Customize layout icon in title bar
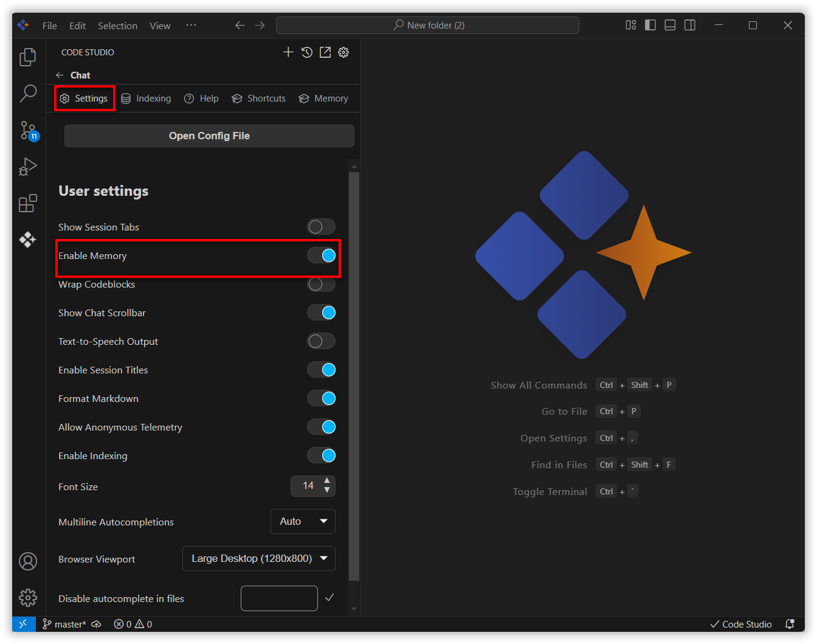817x644 pixels. click(x=631, y=25)
